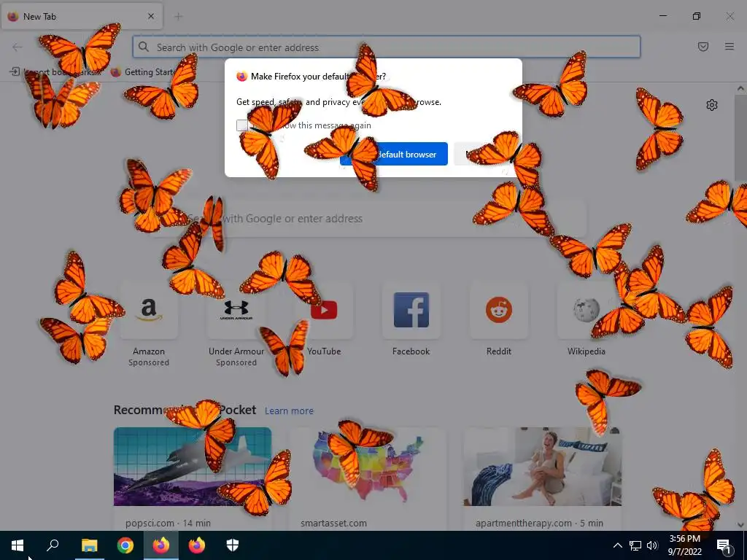Launch Google Chrome from the taskbar

125,545
